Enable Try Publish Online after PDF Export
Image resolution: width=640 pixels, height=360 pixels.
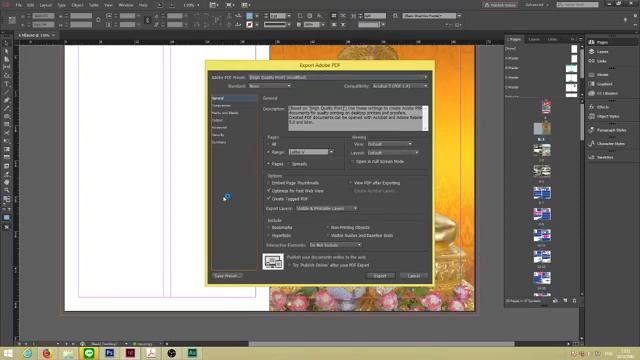tap(289, 265)
